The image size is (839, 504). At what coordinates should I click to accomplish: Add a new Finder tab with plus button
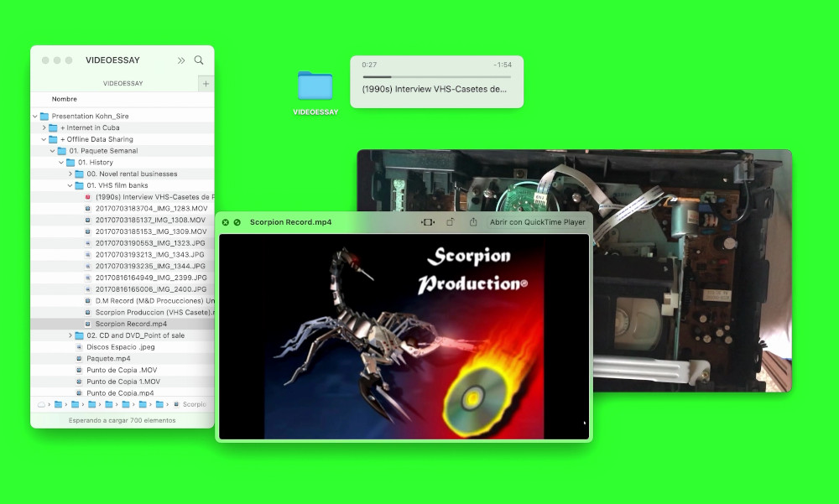206,84
